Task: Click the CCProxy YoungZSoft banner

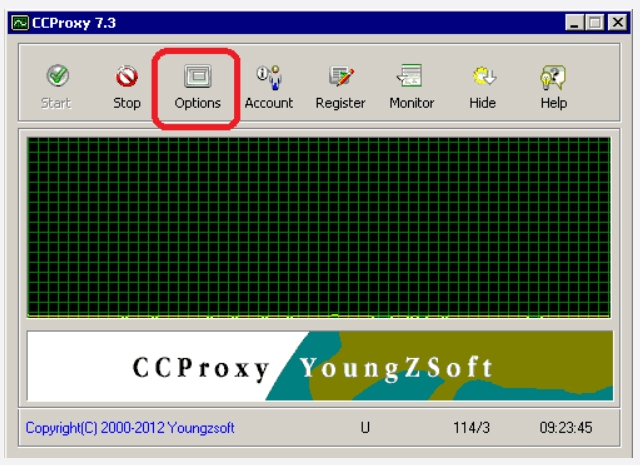Action: [320, 366]
